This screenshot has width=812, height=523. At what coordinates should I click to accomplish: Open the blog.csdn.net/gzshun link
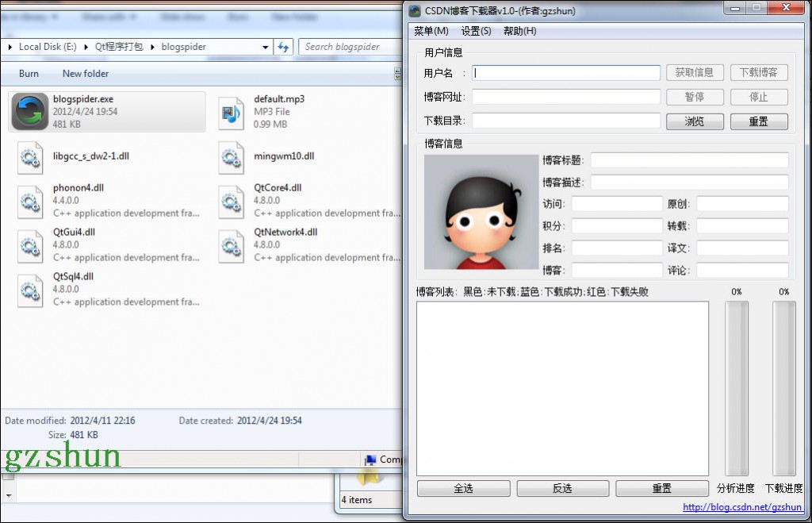[742, 508]
